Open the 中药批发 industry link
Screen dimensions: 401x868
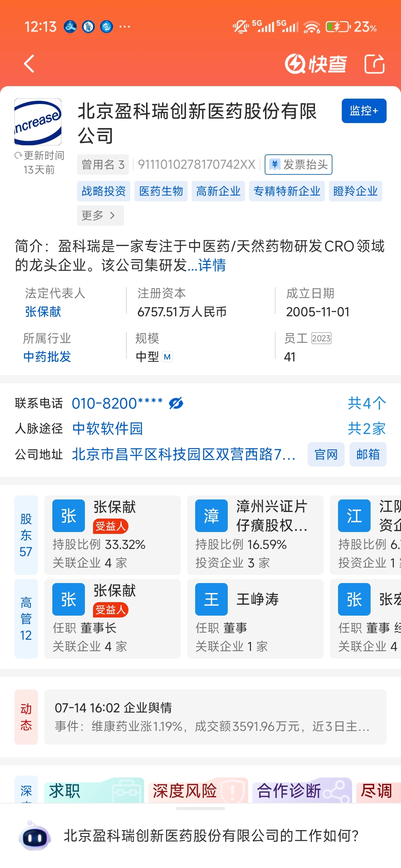pyautogui.click(x=47, y=356)
